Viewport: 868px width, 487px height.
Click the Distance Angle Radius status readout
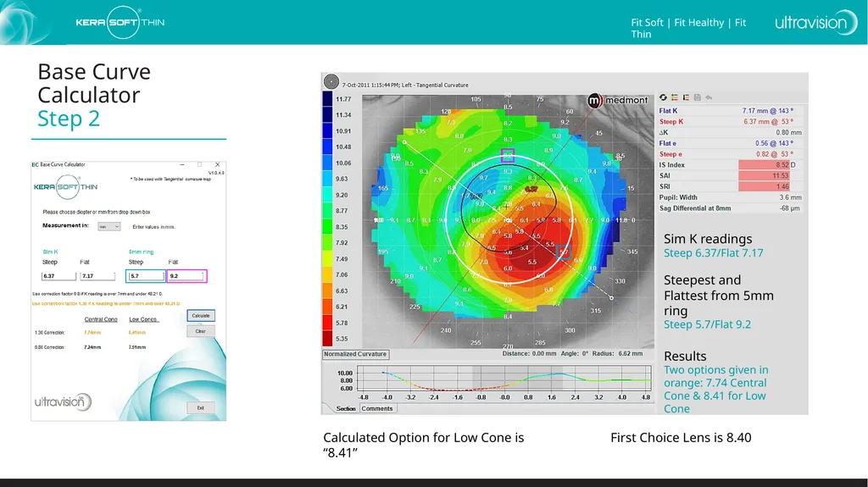point(572,354)
